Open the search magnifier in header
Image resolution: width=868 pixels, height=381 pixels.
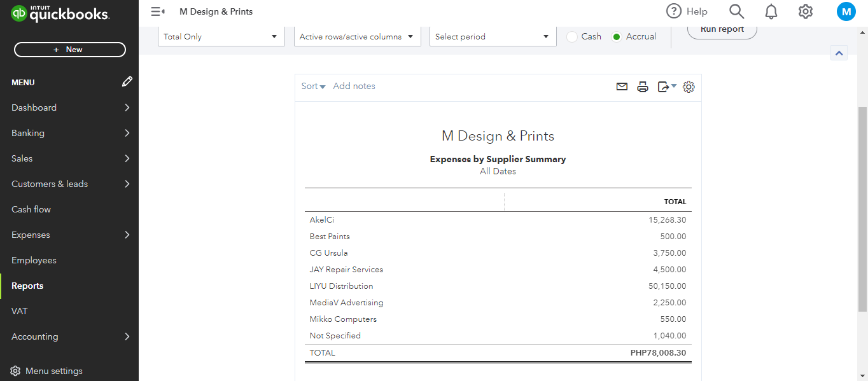coord(736,11)
